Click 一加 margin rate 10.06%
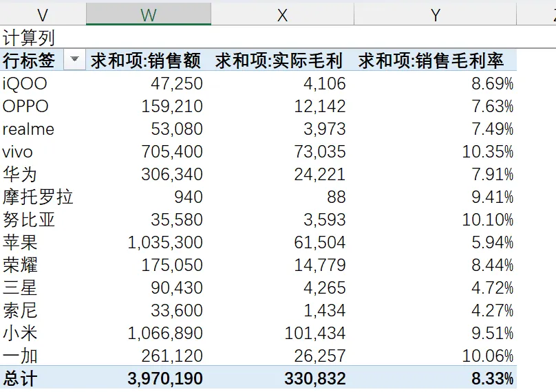The height and width of the screenshot is (392, 556). [x=488, y=356]
